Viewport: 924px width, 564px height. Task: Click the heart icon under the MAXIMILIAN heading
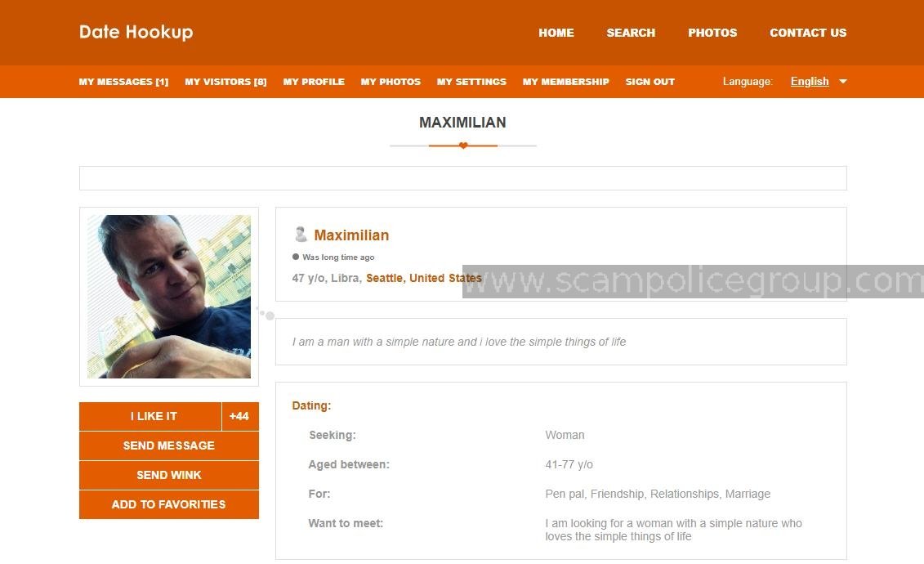coord(463,145)
